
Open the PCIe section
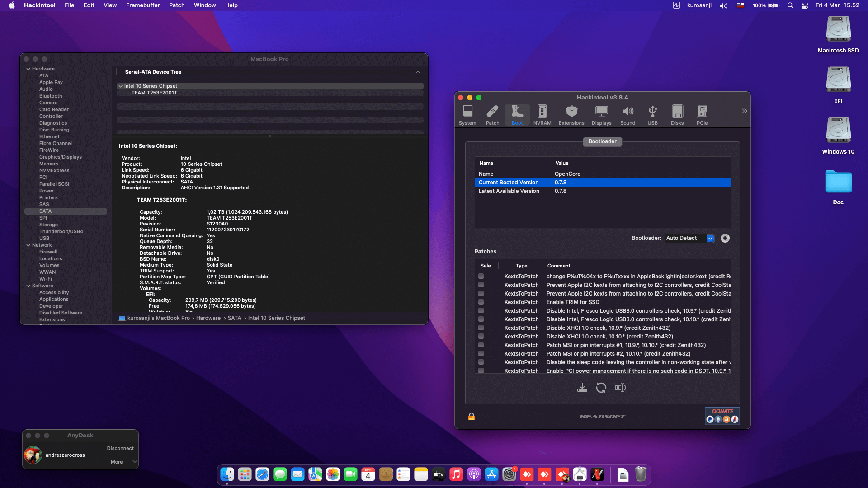click(x=702, y=114)
